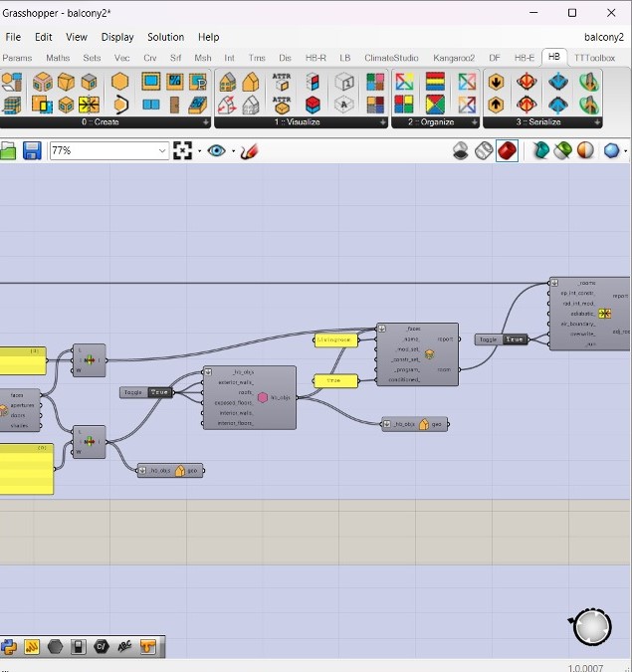Switch to the LB tab
This screenshot has width=632, height=672.
pyautogui.click(x=345, y=58)
